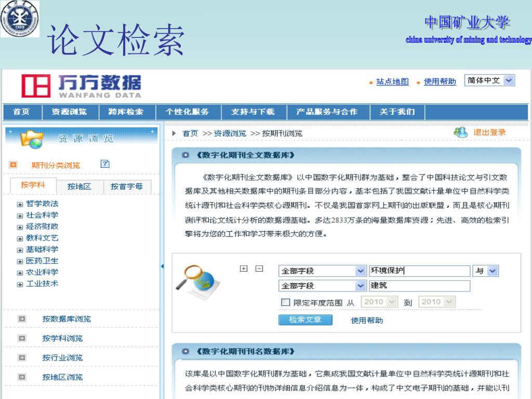532x399 pixels.
Task: Open the 与 logic operator dropdown
Action: tap(486, 271)
